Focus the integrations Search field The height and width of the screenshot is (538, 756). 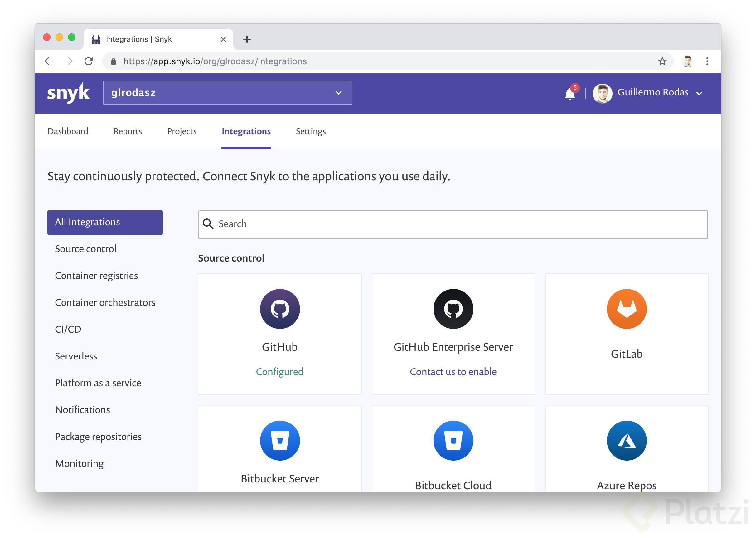(x=453, y=225)
